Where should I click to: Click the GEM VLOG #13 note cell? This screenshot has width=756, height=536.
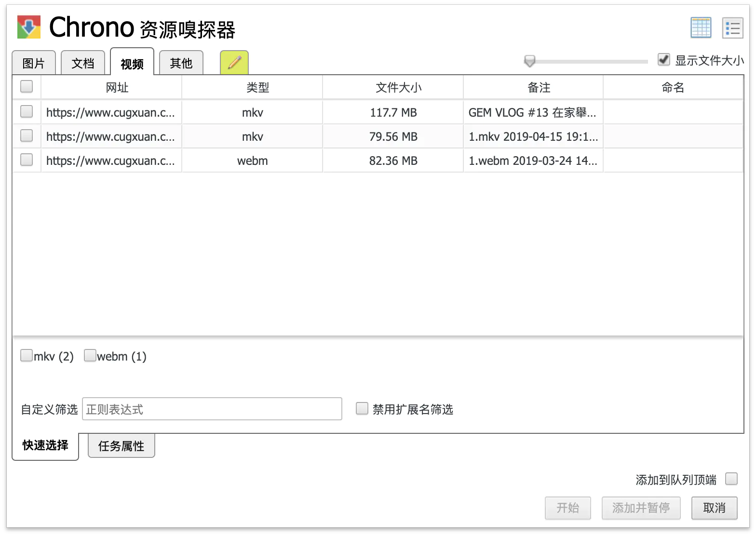pos(533,113)
